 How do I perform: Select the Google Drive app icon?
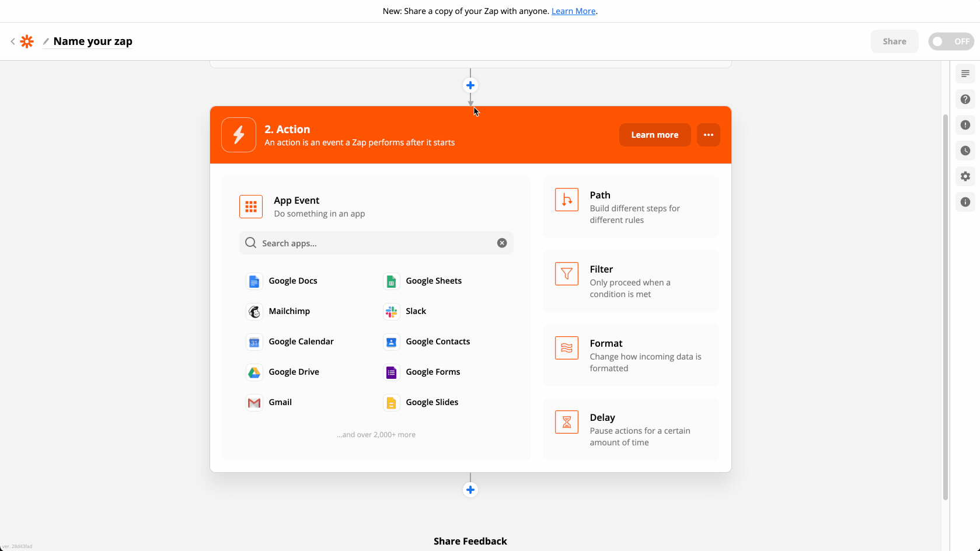click(254, 372)
